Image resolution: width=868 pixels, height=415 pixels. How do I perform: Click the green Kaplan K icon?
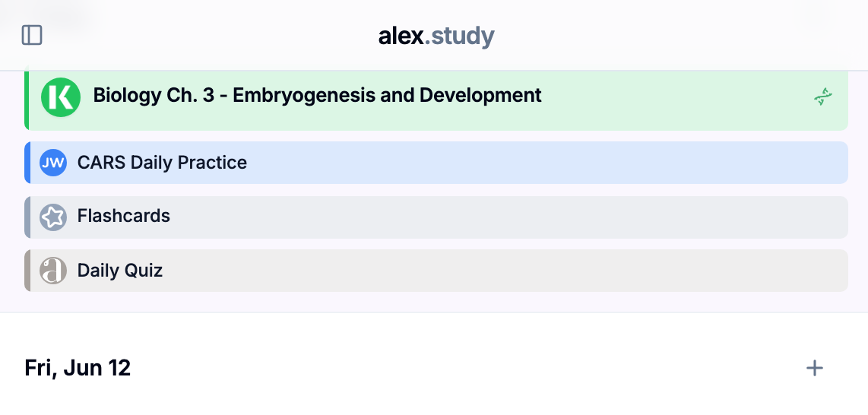61,97
